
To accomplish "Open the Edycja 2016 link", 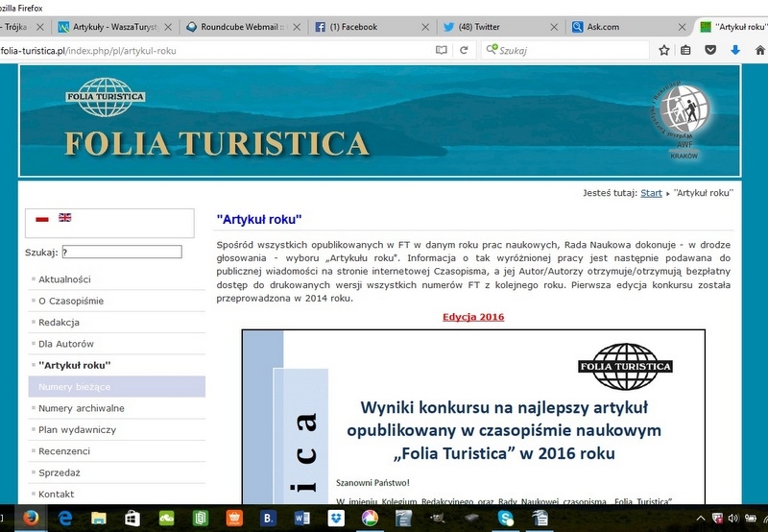I will [x=472, y=317].
